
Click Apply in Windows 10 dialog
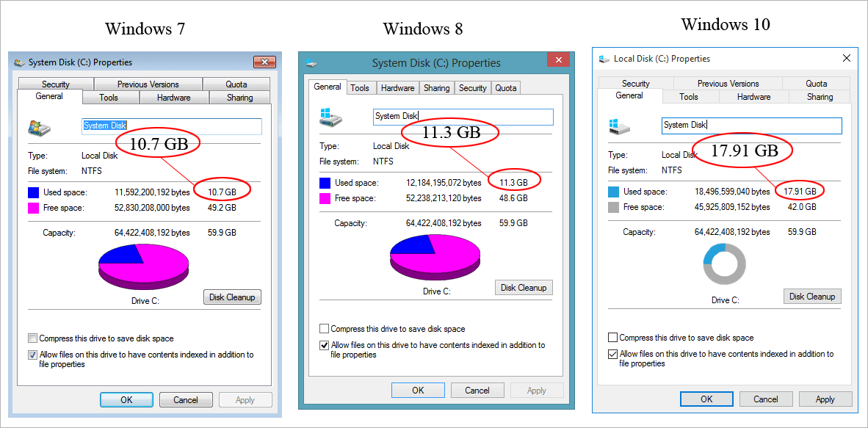825,399
